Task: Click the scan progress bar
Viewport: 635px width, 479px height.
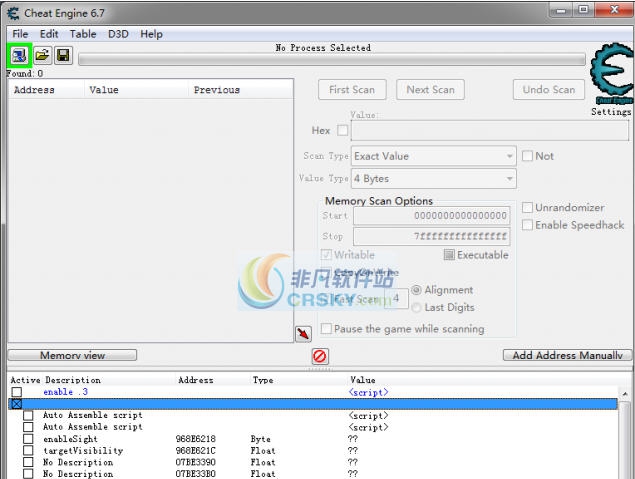Action: click(x=330, y=60)
